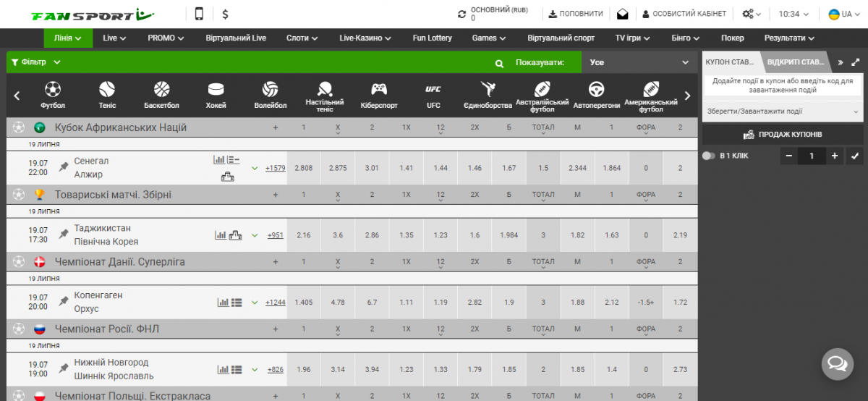Open the settings gears menu
The width and height of the screenshot is (868, 401).
tap(752, 14)
